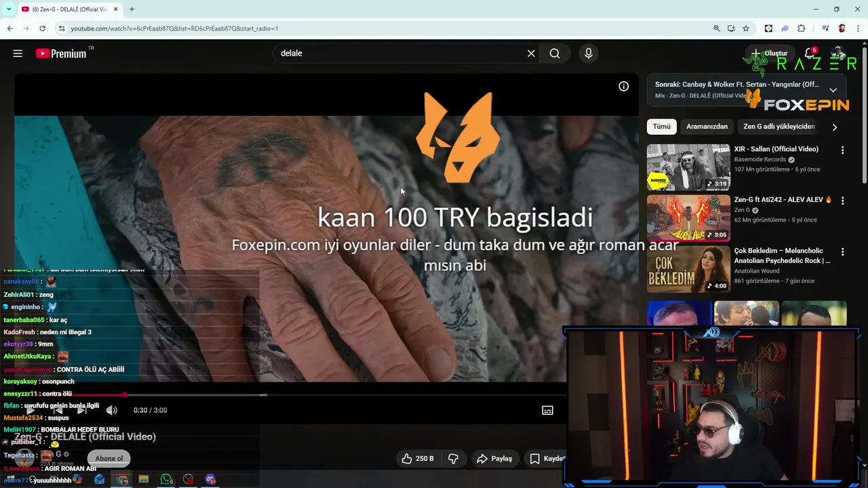Open browser zoom magnifier icon
The image size is (868, 488).
coord(716,28)
